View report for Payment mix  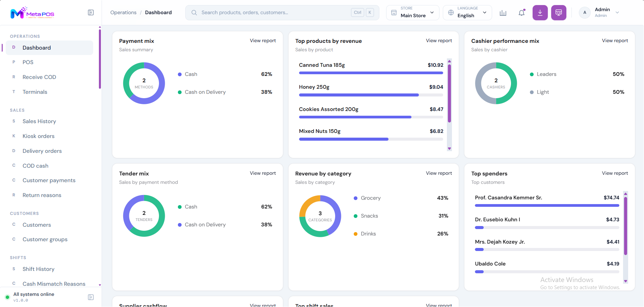coord(263,40)
